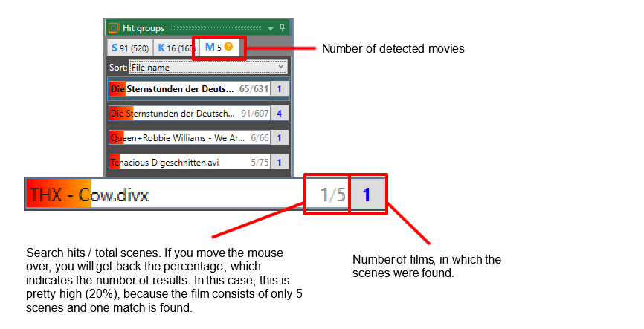Screen dimensions: 644x329
Task: Click film count 1 in THX - Cow.divx row
Action: pos(367,195)
